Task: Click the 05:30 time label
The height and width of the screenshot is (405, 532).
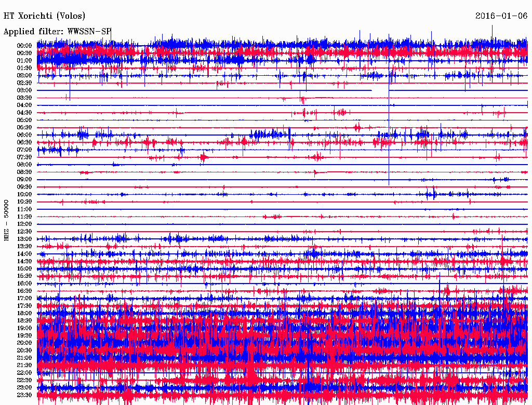Action: coord(24,128)
